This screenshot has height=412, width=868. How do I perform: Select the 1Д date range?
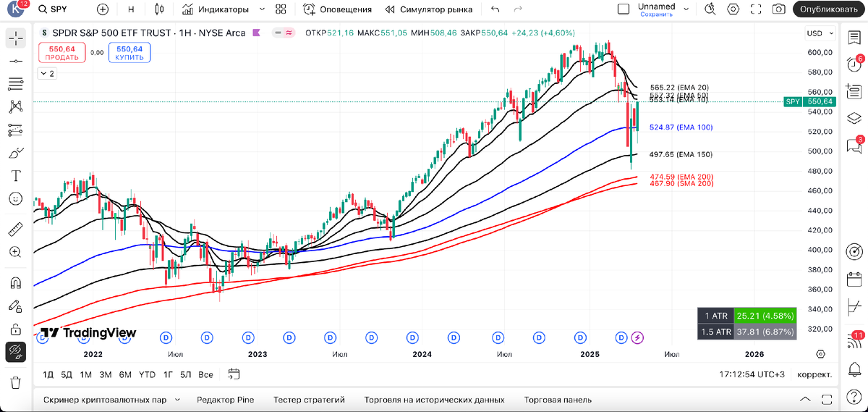pyautogui.click(x=48, y=374)
